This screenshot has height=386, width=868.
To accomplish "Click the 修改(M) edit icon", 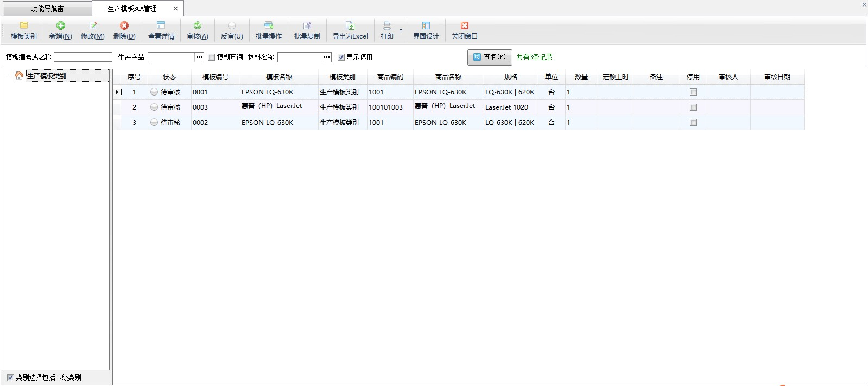I will 92,26.
